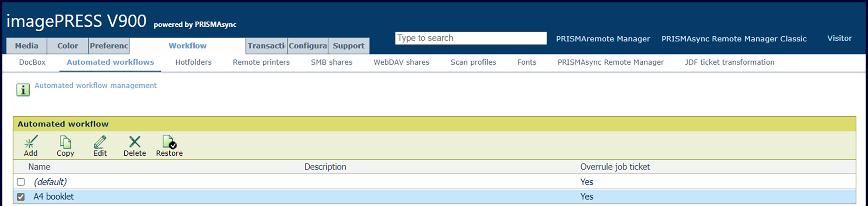Click the Visitor user label
This screenshot has width=868, height=206.
839,39
